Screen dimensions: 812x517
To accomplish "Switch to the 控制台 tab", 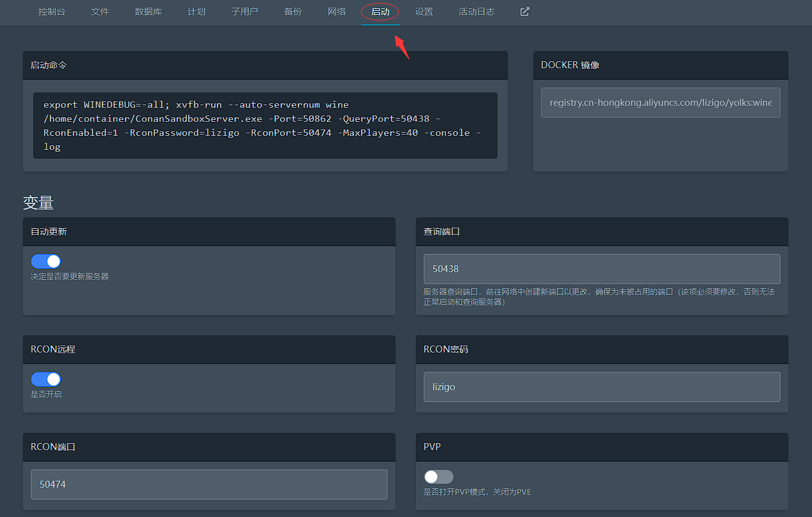I will tap(52, 11).
